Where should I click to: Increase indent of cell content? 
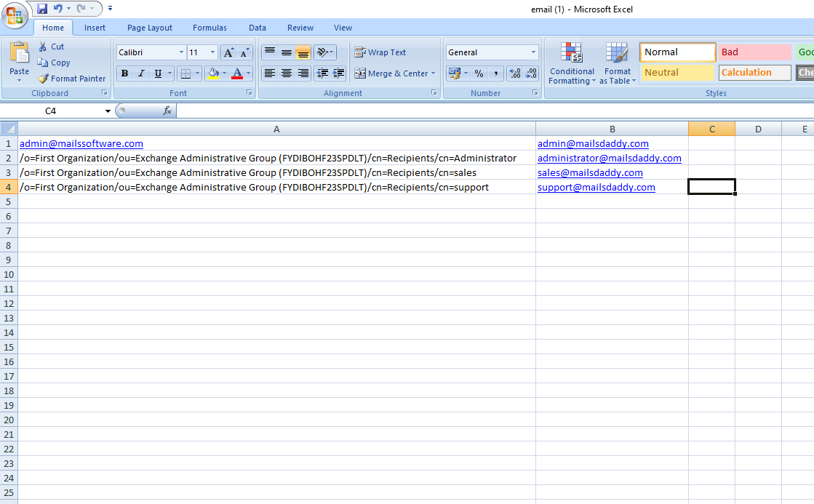(338, 73)
